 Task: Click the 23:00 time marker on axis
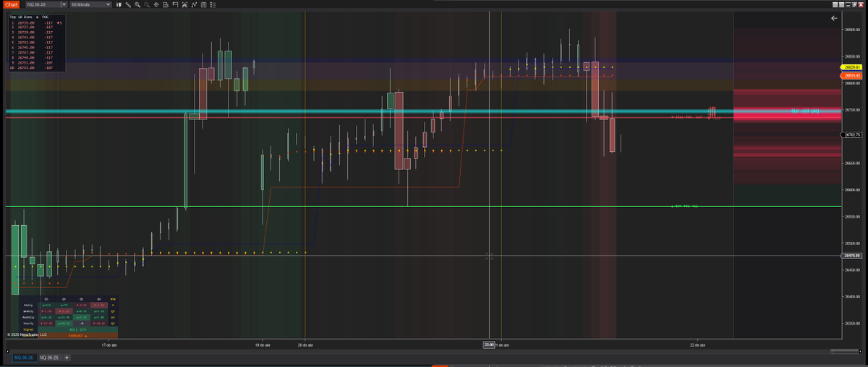click(x=489, y=345)
